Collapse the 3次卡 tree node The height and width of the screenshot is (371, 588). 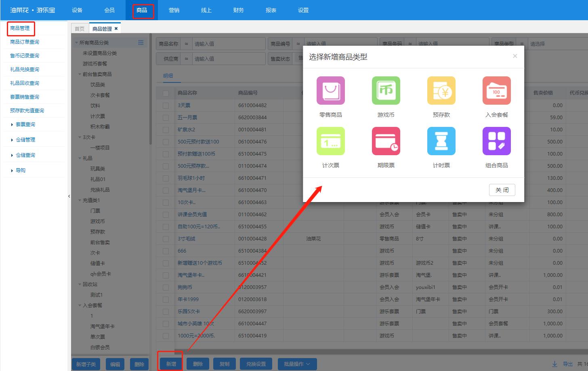point(80,137)
